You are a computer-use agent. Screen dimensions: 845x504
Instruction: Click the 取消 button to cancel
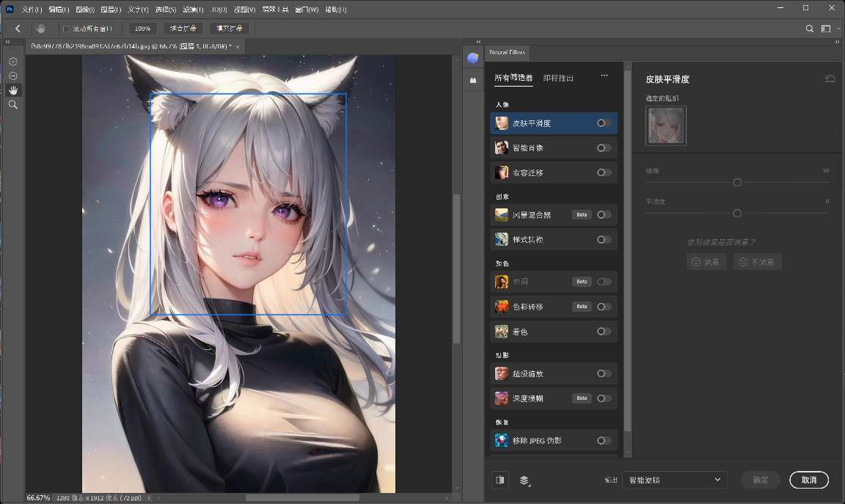(808, 480)
